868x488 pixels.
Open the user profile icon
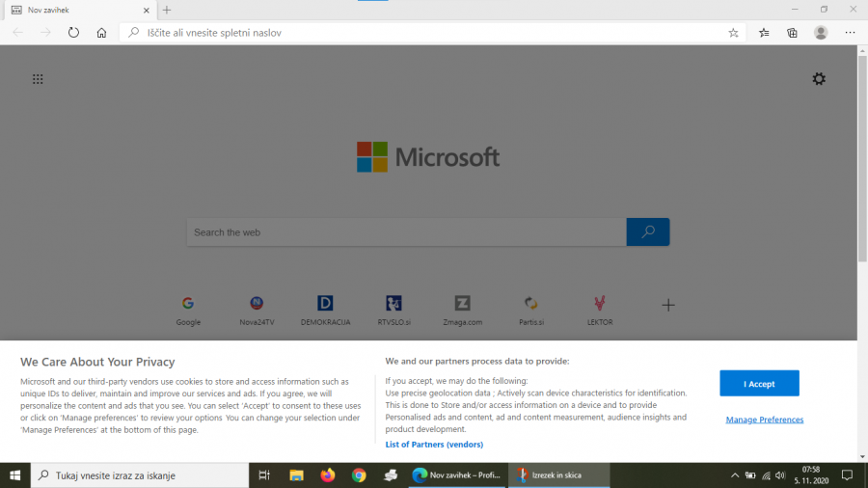821,32
